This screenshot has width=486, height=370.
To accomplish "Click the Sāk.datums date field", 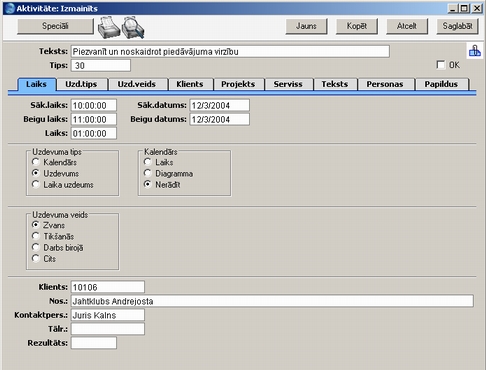I will tap(220, 105).
